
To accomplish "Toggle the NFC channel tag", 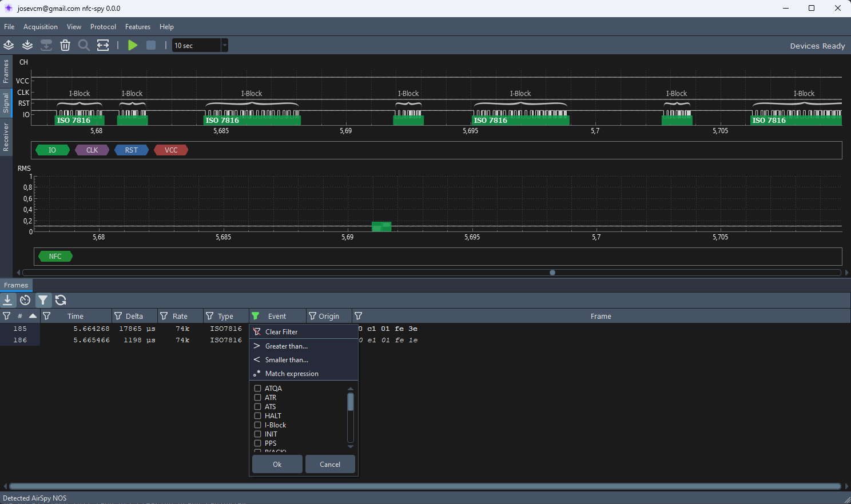I will click(x=55, y=257).
